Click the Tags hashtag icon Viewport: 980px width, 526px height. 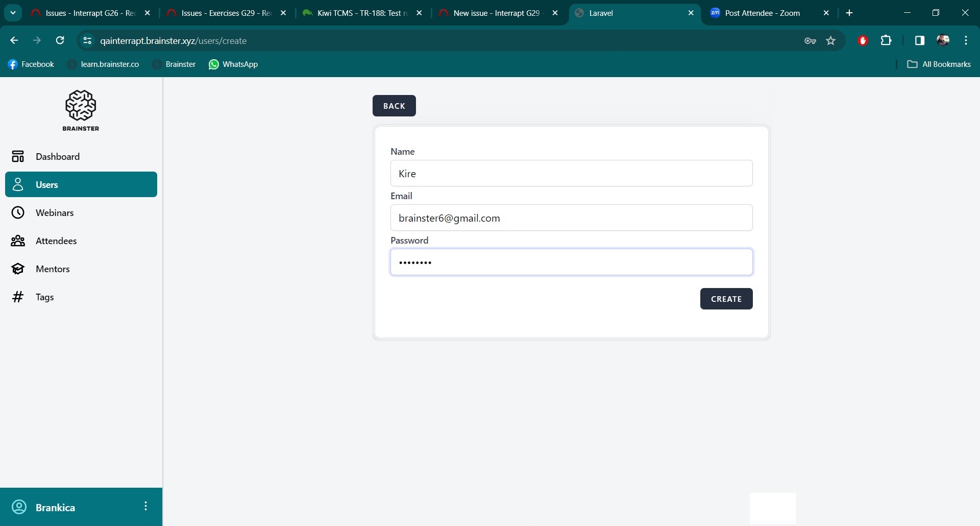[18, 297]
